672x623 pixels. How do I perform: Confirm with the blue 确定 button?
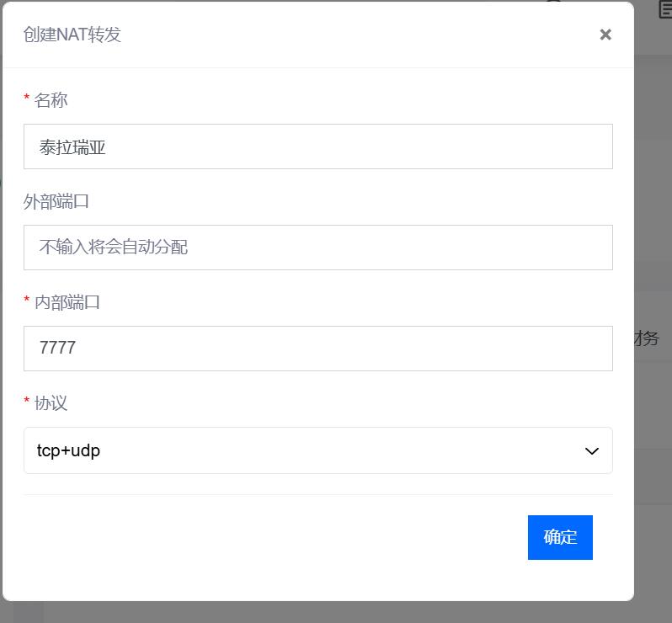click(560, 537)
